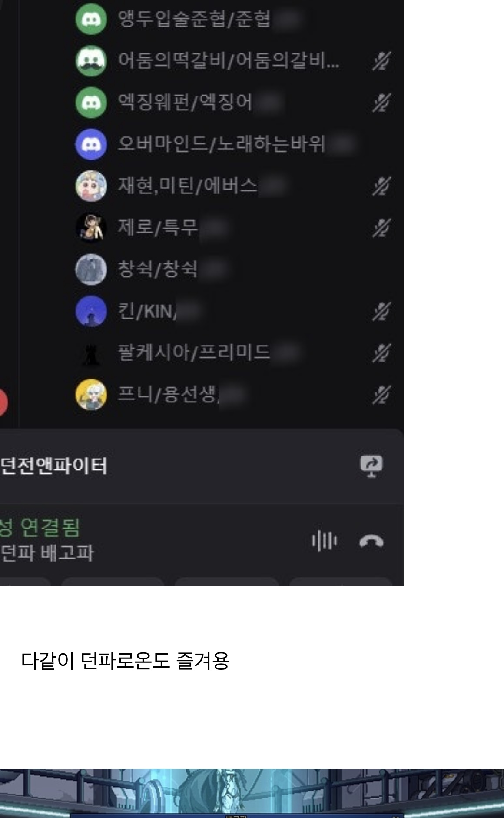504x818 pixels.
Task: Click avatar of user 앵두입술준협/준협
Action: point(91,19)
